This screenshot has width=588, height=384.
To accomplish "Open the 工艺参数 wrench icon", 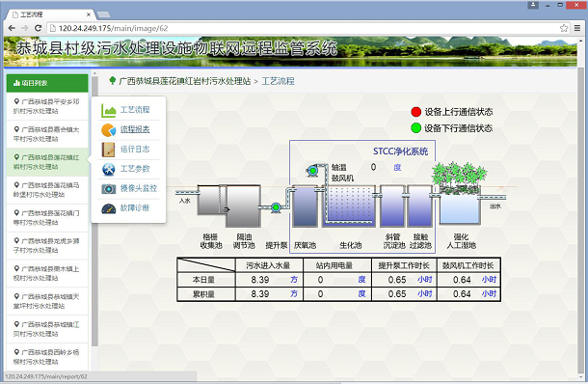I will [108, 169].
